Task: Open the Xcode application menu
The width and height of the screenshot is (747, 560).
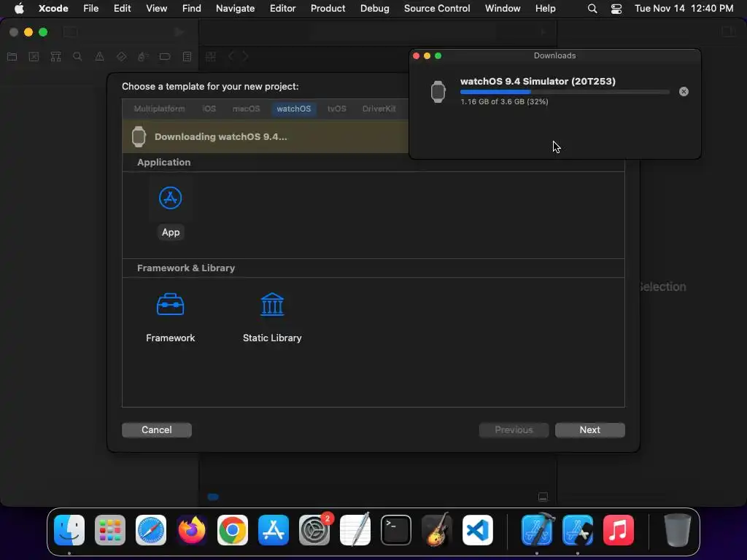Action: click(x=53, y=8)
